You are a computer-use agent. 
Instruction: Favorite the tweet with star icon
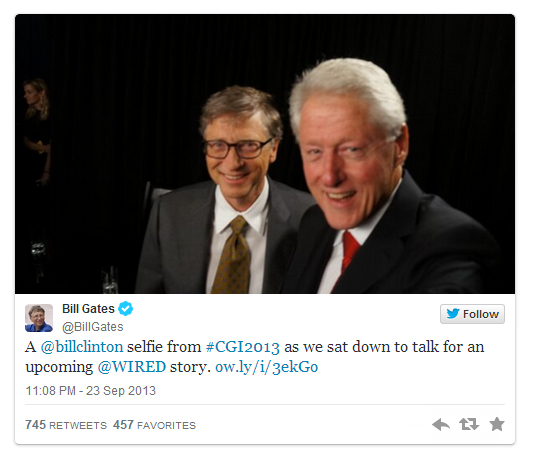(497, 424)
